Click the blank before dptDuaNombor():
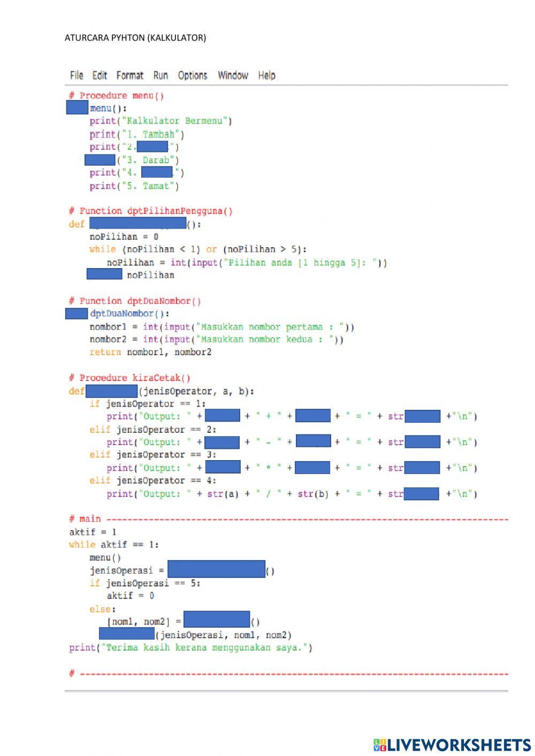Image resolution: width=535 pixels, height=756 pixels. pos(77,314)
